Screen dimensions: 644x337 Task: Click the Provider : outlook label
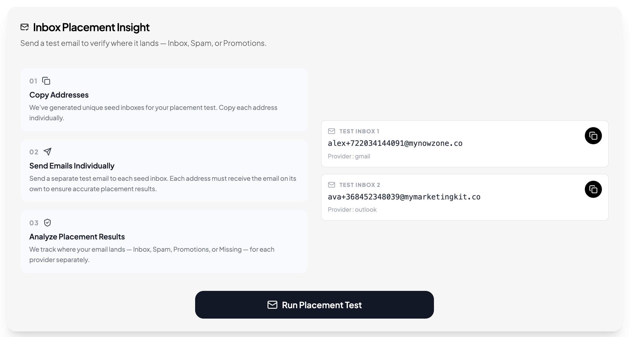(352, 210)
